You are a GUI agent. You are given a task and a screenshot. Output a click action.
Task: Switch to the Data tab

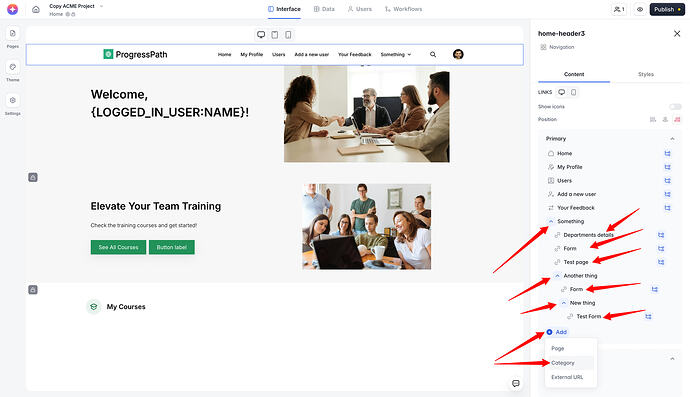click(324, 9)
